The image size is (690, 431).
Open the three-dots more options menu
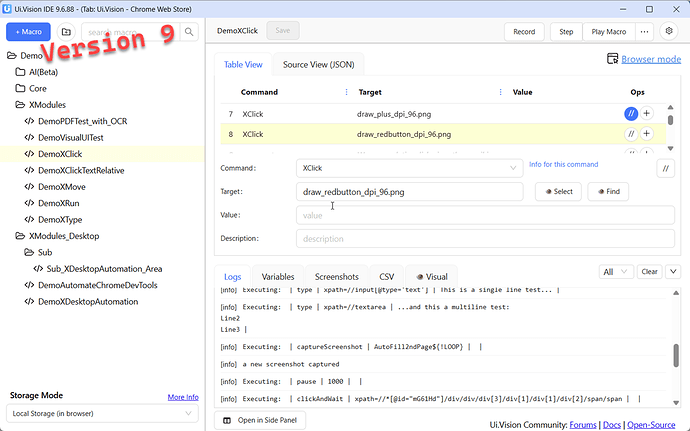tap(644, 32)
